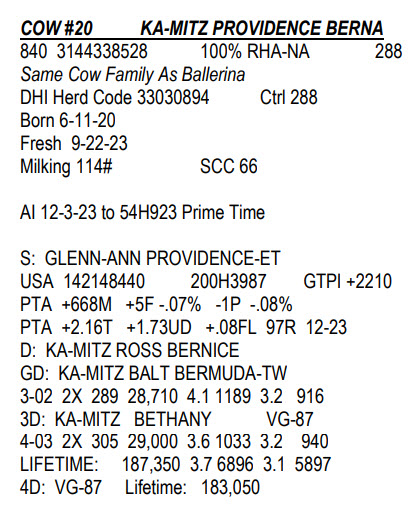Click AI 12-3-23 to 54H923 Prime Time
The width and height of the screenshot is (417, 523).
point(142,212)
